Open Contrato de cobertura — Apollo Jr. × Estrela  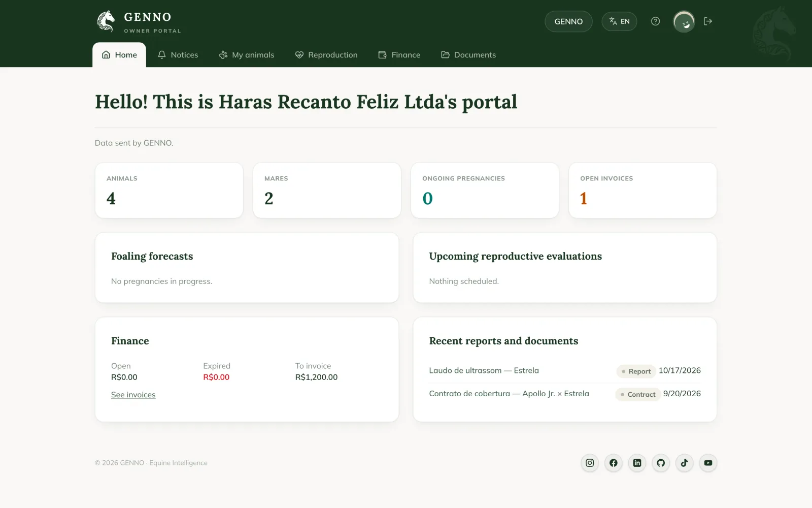509,394
